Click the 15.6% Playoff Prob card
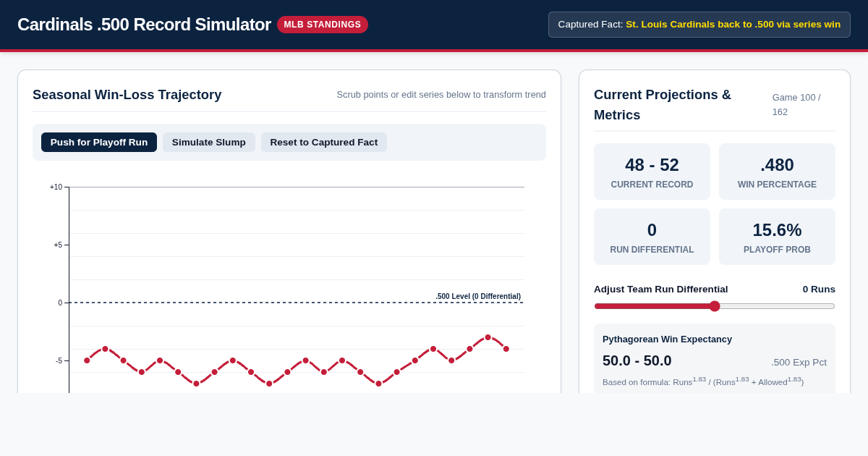 pos(777,237)
